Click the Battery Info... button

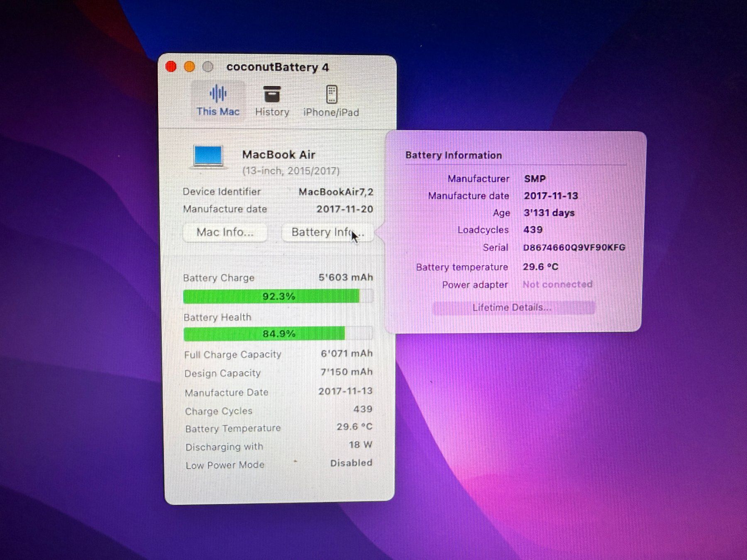click(x=327, y=232)
